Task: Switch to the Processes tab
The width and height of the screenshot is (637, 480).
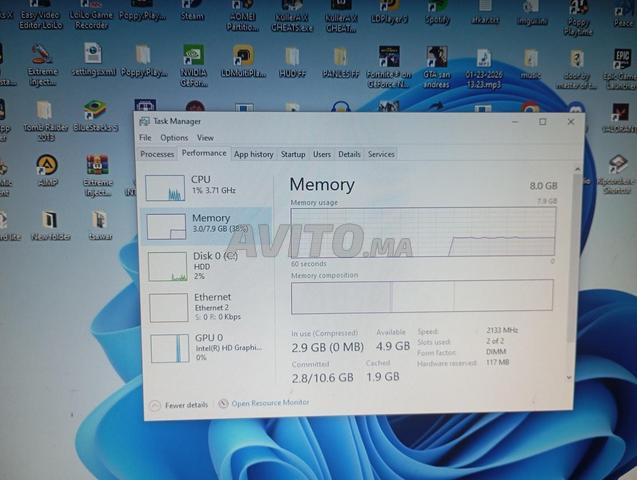Action: click(157, 154)
